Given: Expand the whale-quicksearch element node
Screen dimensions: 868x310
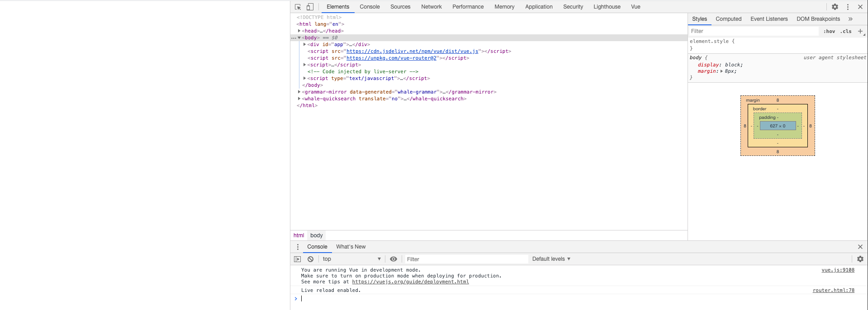Looking at the screenshot, I should [299, 99].
